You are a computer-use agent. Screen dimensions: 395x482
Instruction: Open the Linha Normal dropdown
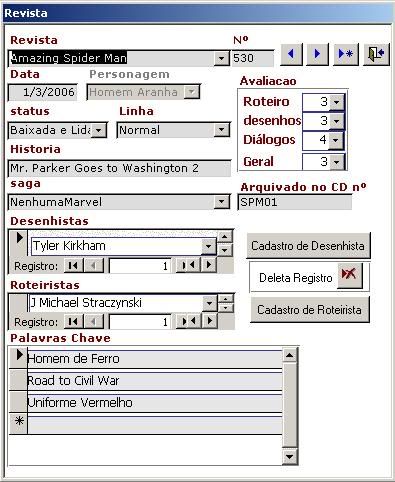[x=221, y=130]
